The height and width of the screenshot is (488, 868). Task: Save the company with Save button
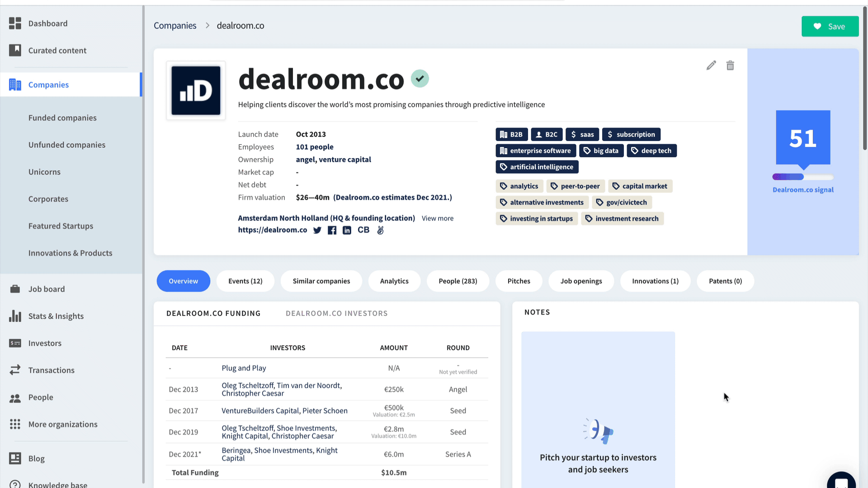point(830,26)
